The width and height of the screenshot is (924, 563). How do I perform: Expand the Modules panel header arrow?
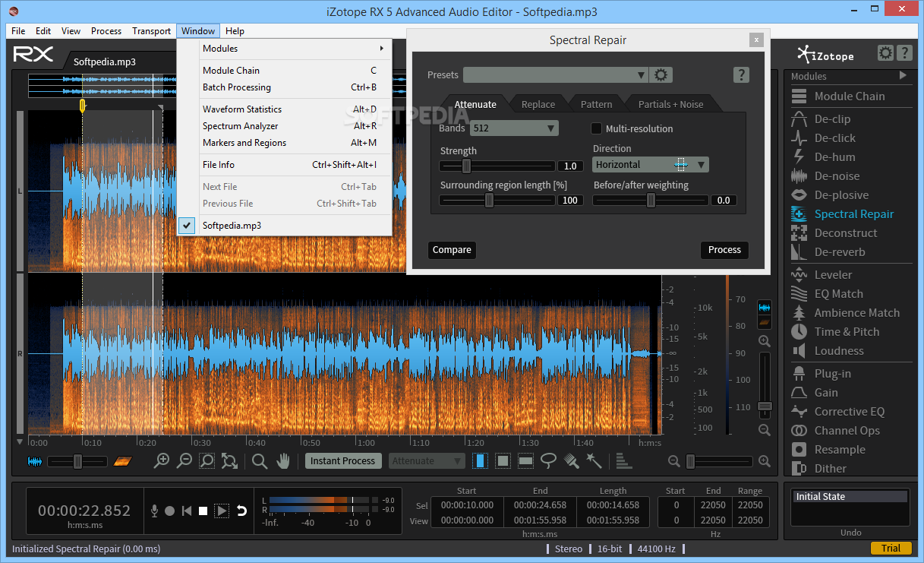903,75
